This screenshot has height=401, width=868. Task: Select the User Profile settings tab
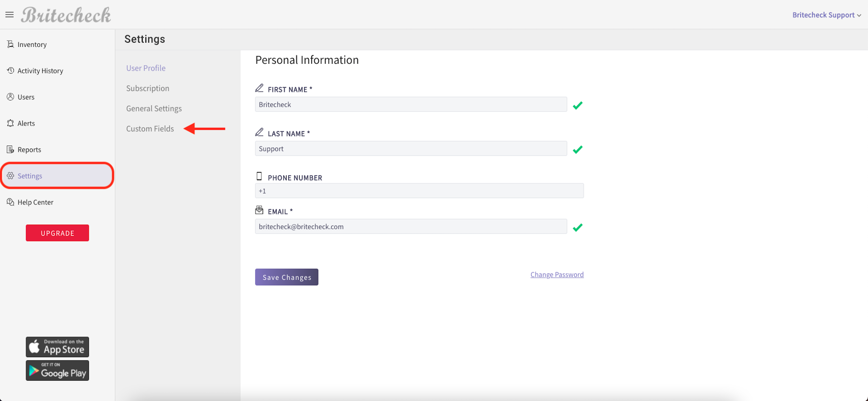pyautogui.click(x=146, y=68)
